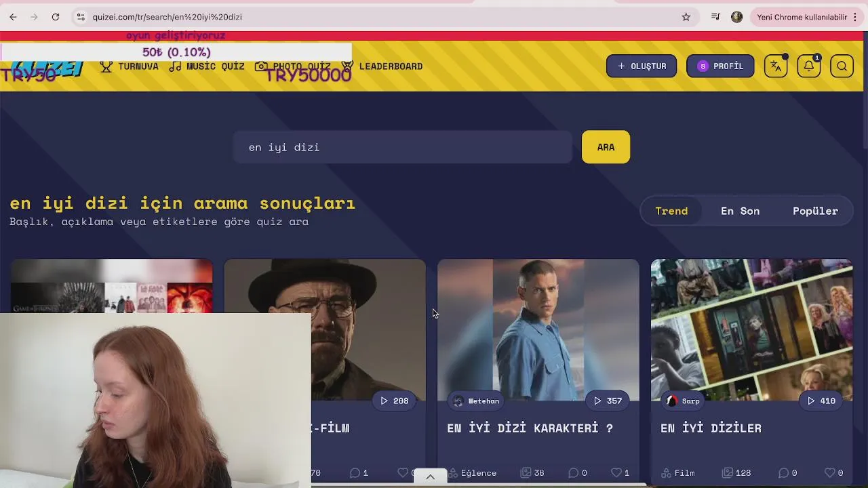Open the MUSIC QUIZ menu item
Screen dimensions: 868x488
(x=207, y=66)
